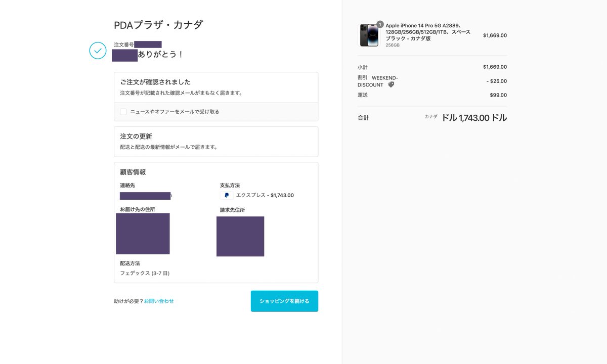Click the 顧客情報 heading

pos(133,172)
